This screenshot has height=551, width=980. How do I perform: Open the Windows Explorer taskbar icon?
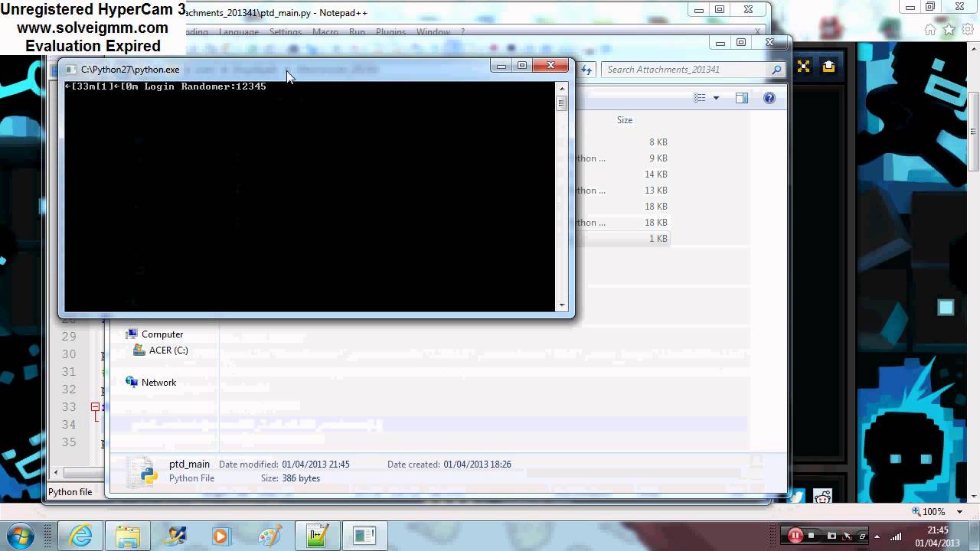pos(128,536)
